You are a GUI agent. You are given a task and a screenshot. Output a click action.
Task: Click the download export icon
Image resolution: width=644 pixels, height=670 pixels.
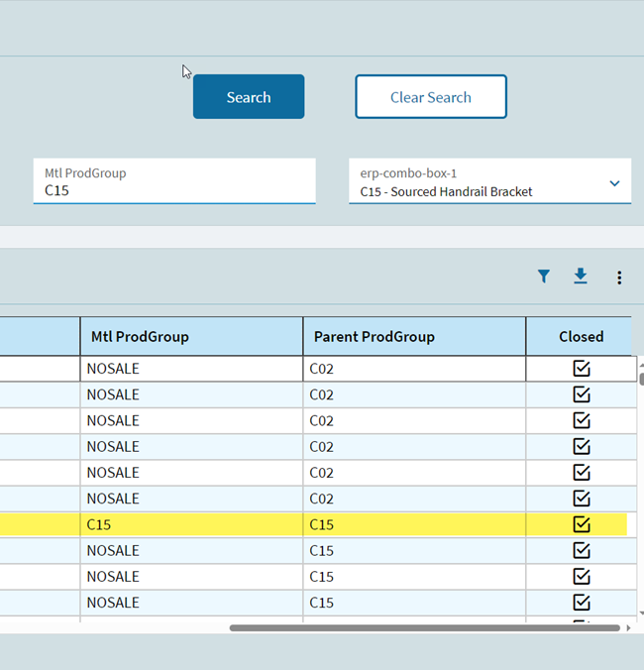pos(581,277)
